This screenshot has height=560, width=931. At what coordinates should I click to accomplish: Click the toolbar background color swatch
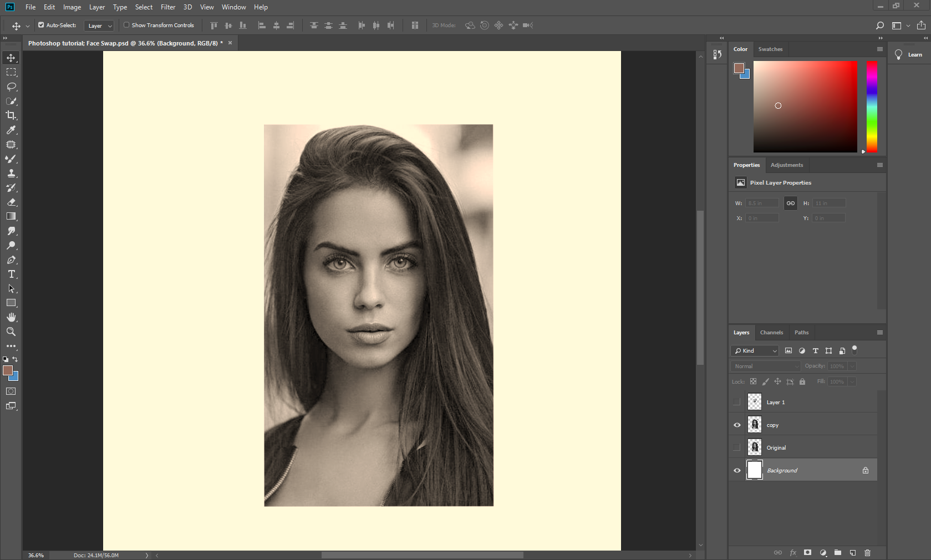[15, 378]
